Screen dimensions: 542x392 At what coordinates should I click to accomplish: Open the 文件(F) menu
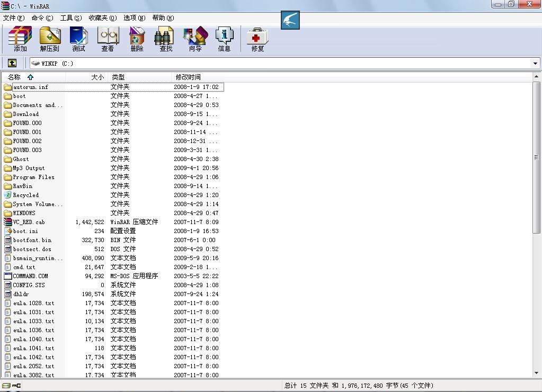[x=14, y=18]
